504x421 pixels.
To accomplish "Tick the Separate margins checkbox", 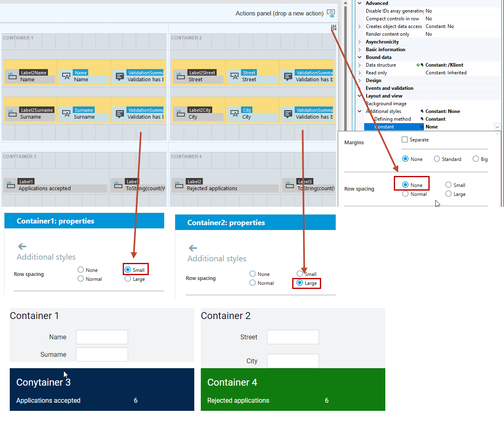I will [404, 139].
